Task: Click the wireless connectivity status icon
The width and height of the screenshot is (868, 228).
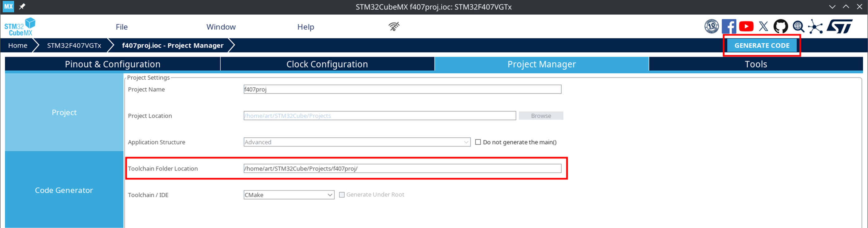Action: tap(394, 26)
